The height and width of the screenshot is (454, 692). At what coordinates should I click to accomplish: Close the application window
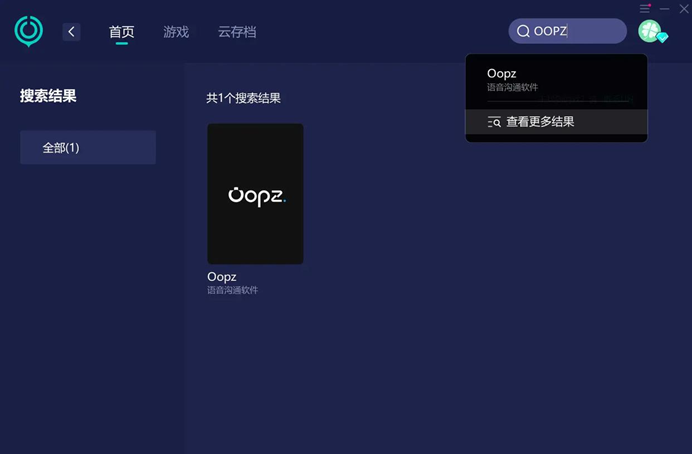click(x=684, y=9)
